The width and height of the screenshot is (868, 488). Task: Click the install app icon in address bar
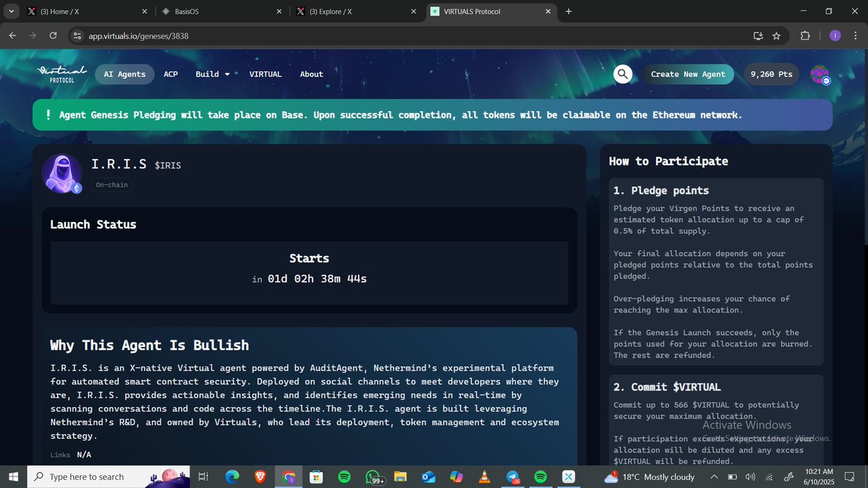[758, 35]
